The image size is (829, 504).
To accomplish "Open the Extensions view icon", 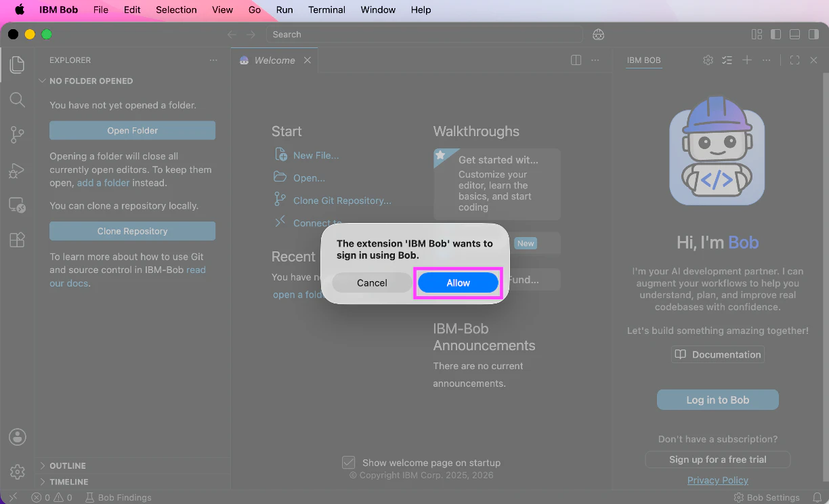I will (x=18, y=240).
